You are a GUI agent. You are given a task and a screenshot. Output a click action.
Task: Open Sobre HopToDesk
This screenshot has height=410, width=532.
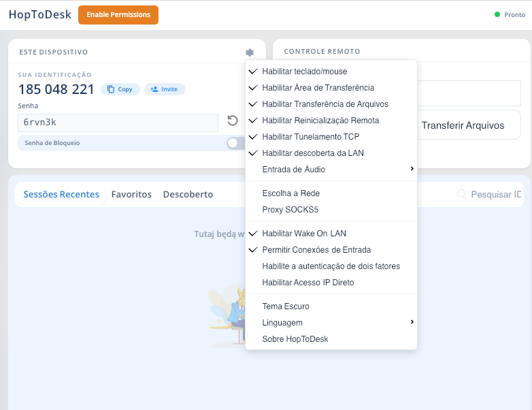(x=331, y=338)
